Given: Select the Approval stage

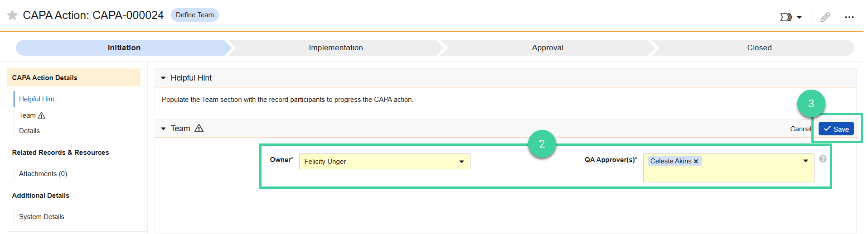Looking at the screenshot, I should (548, 48).
